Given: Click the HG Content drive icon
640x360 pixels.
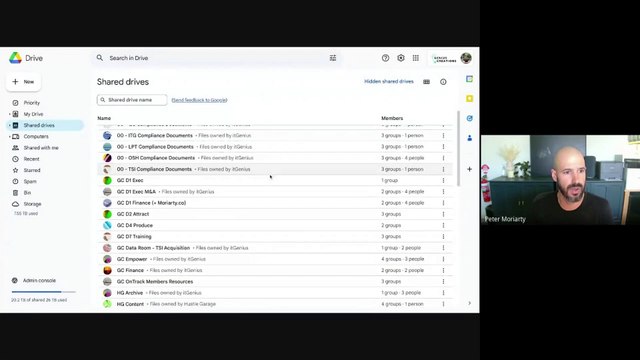Looking at the screenshot, I should pos(107,304).
